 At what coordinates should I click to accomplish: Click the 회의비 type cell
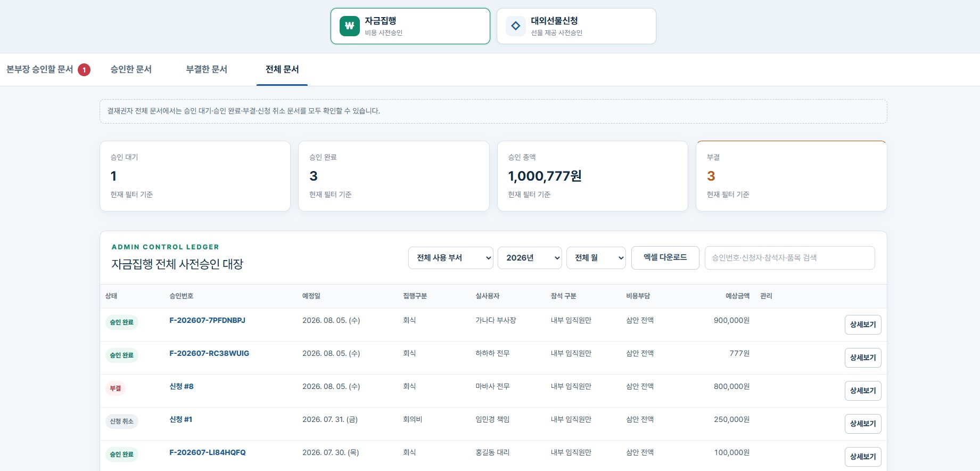(413, 419)
